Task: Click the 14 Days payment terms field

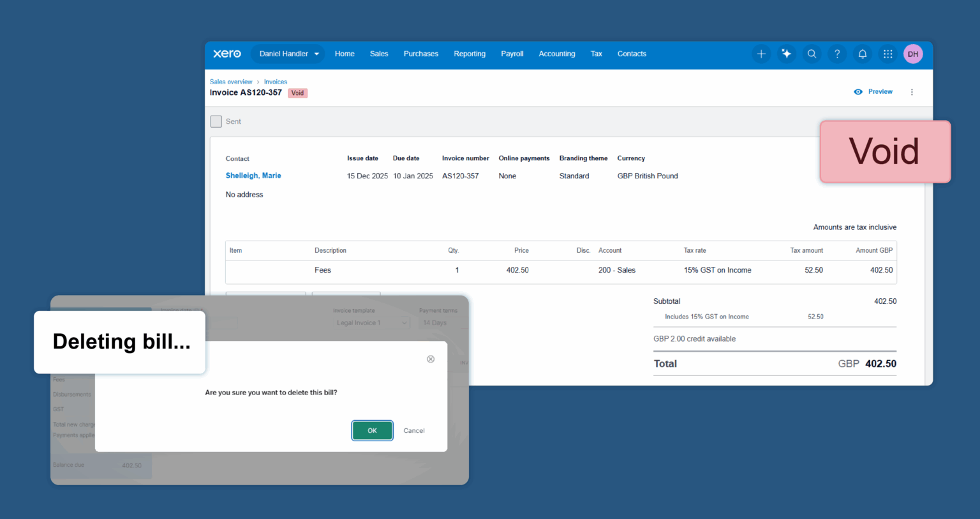Action: pos(443,323)
